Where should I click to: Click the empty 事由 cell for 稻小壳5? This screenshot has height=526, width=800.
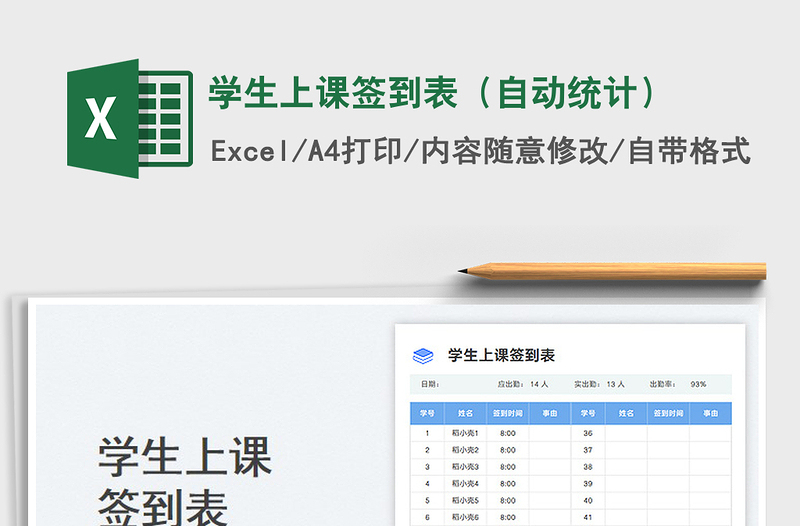click(550, 500)
